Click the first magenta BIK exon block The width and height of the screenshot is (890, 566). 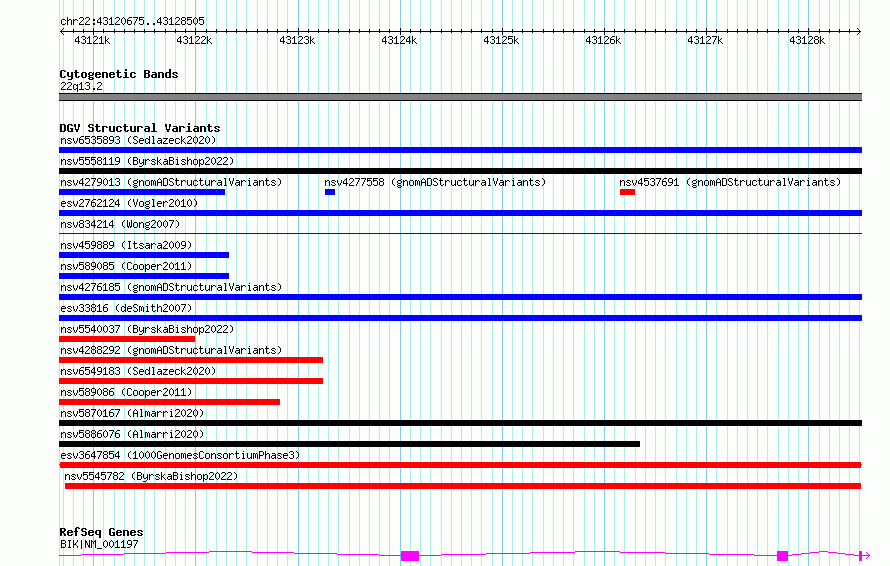tap(410, 556)
